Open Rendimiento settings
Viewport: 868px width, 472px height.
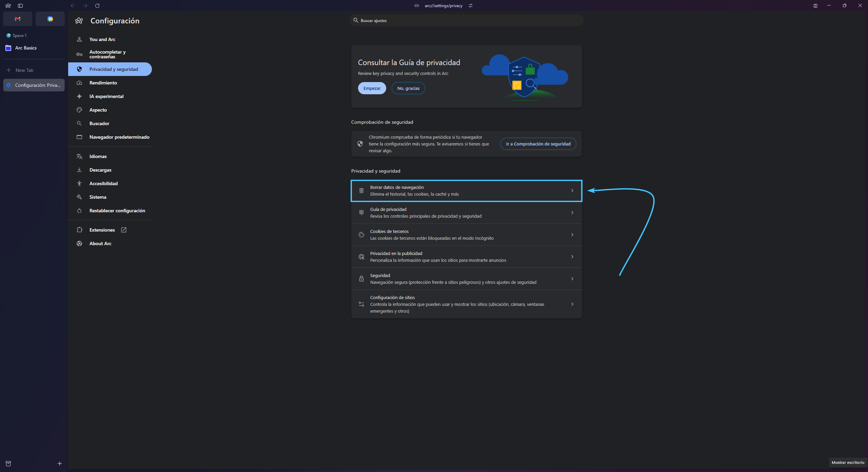coord(110,83)
